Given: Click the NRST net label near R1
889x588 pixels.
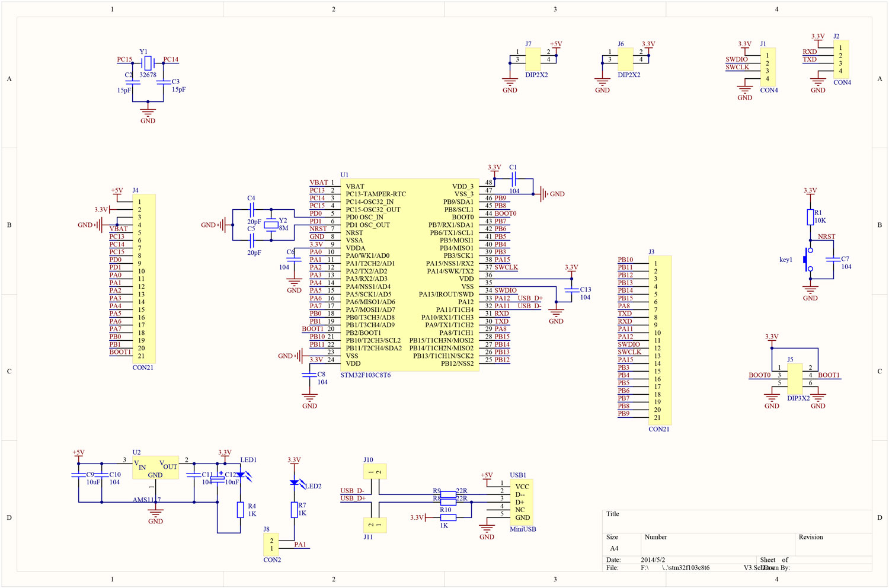Looking at the screenshot, I should (x=826, y=237).
